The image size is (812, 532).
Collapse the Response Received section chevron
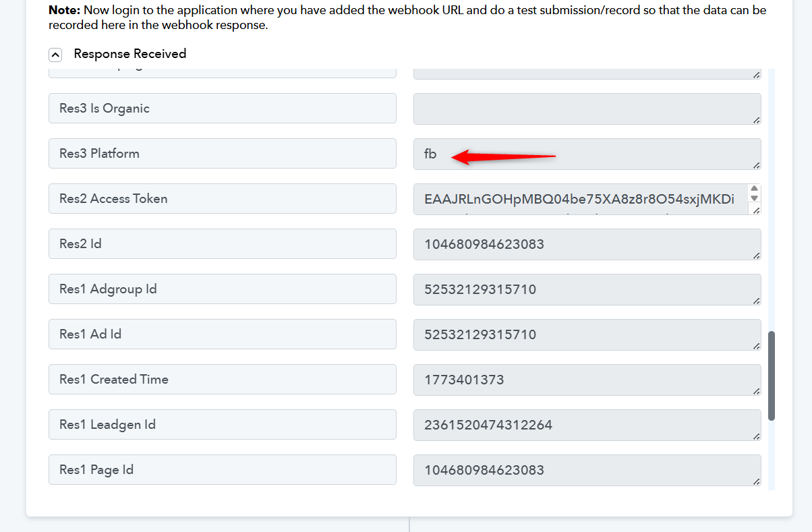[x=56, y=55]
